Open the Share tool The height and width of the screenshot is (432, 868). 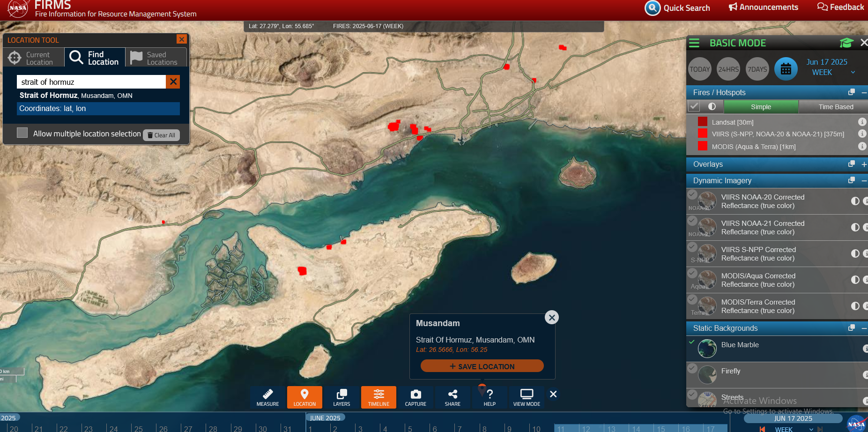click(x=453, y=397)
